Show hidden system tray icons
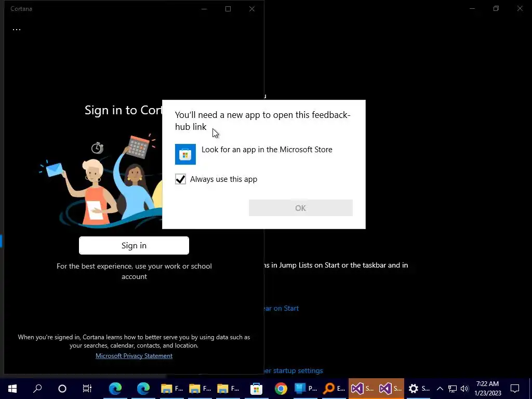Image resolution: width=532 pixels, height=399 pixels. (440, 389)
